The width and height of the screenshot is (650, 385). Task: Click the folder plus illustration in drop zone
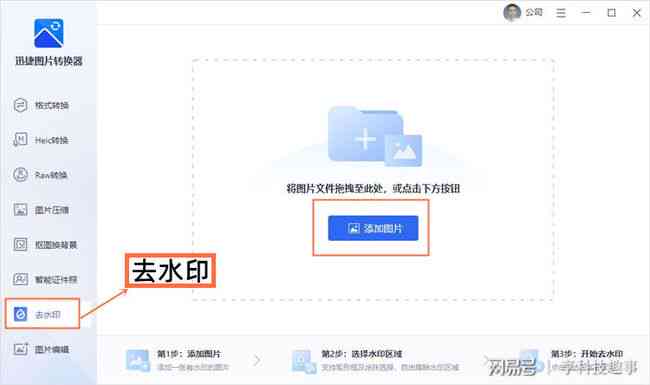(375, 136)
